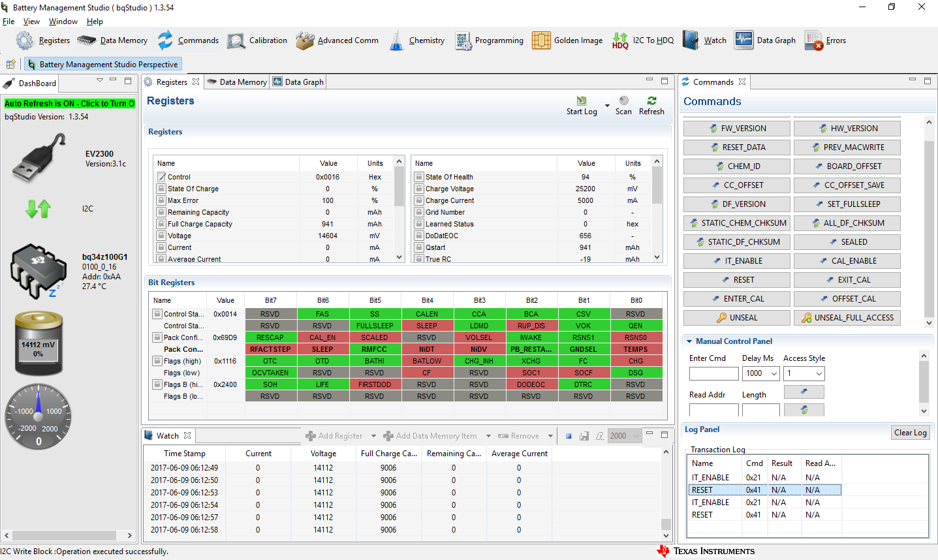Screen dimensions: 938x560
Task: Toggle lock on Flags (high) bit register
Action: [x=157, y=361]
